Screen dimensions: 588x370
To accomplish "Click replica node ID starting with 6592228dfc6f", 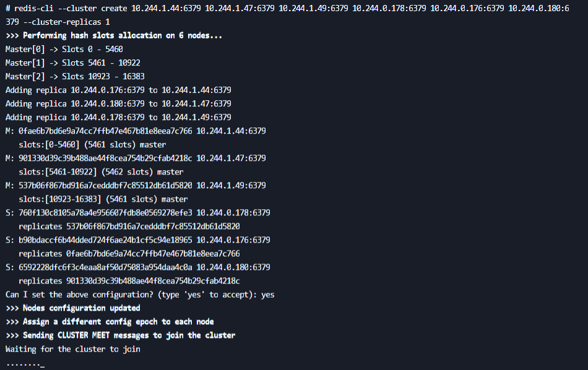I will 105,267.
